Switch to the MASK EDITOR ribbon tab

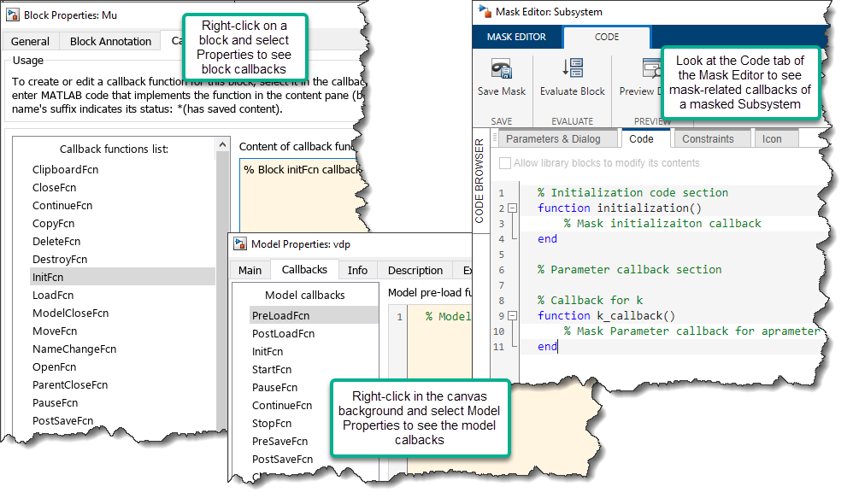(517, 37)
